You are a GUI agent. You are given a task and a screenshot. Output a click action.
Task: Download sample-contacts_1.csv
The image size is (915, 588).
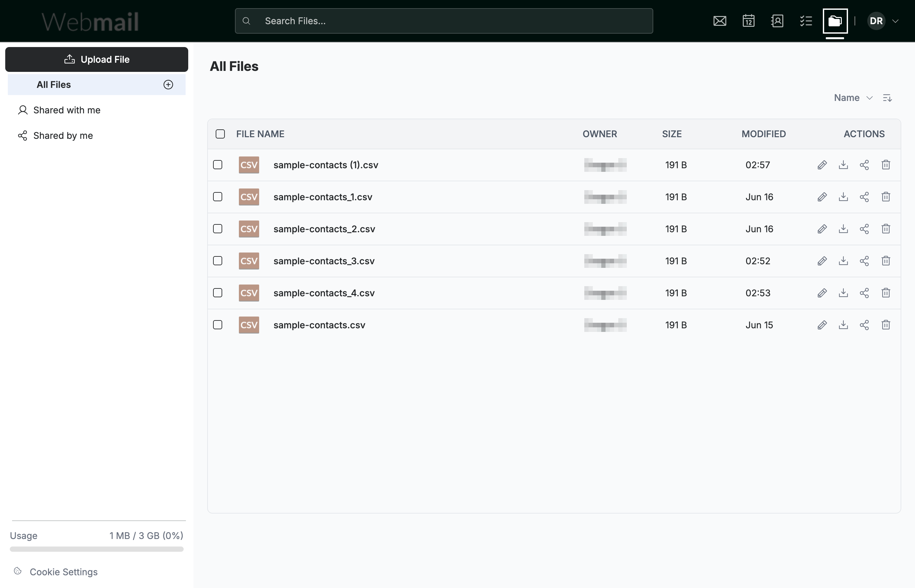click(x=843, y=197)
